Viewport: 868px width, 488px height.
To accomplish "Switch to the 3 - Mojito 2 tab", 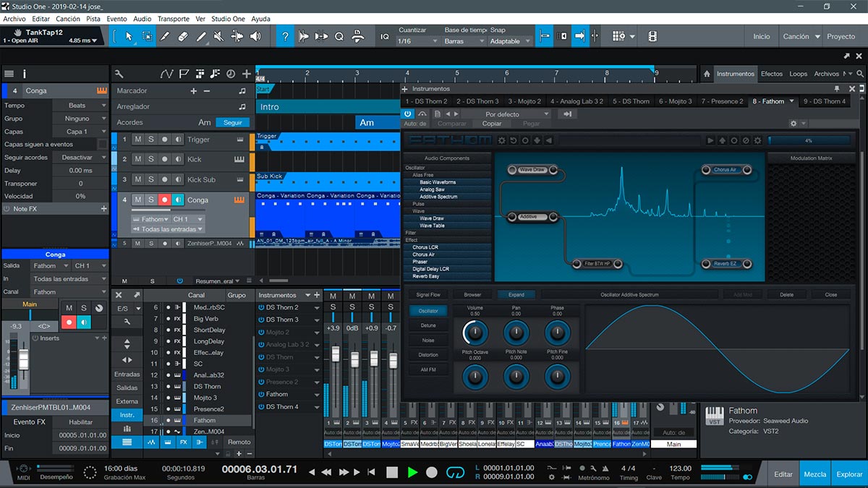I will 524,101.
